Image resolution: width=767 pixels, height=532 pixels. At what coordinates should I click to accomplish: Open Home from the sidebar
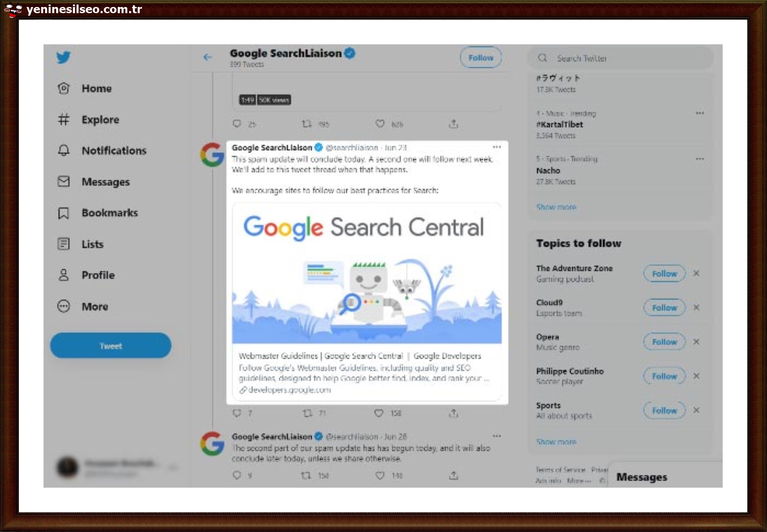coord(85,88)
